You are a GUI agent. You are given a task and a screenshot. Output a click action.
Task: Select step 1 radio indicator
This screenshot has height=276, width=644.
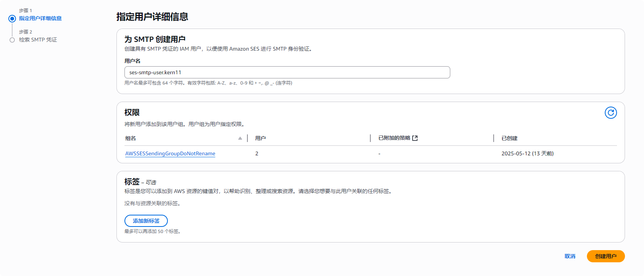12,18
